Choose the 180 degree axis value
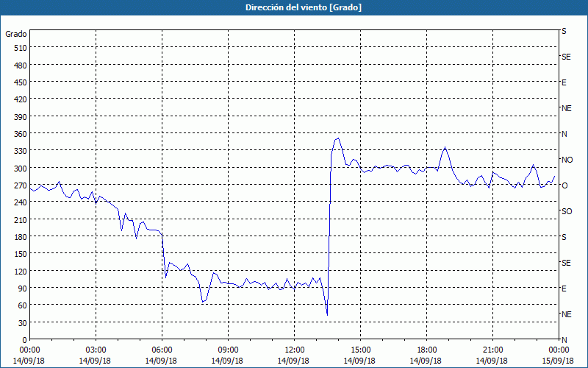Screen dimensions: 588x368 point(21,237)
